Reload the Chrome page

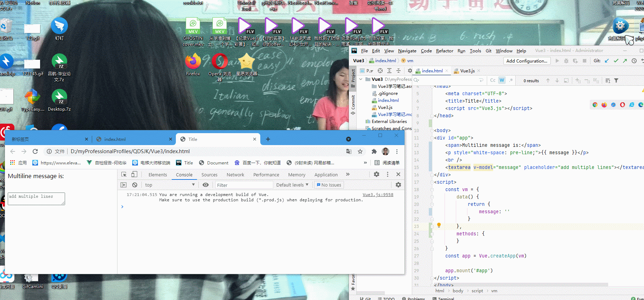click(35, 151)
